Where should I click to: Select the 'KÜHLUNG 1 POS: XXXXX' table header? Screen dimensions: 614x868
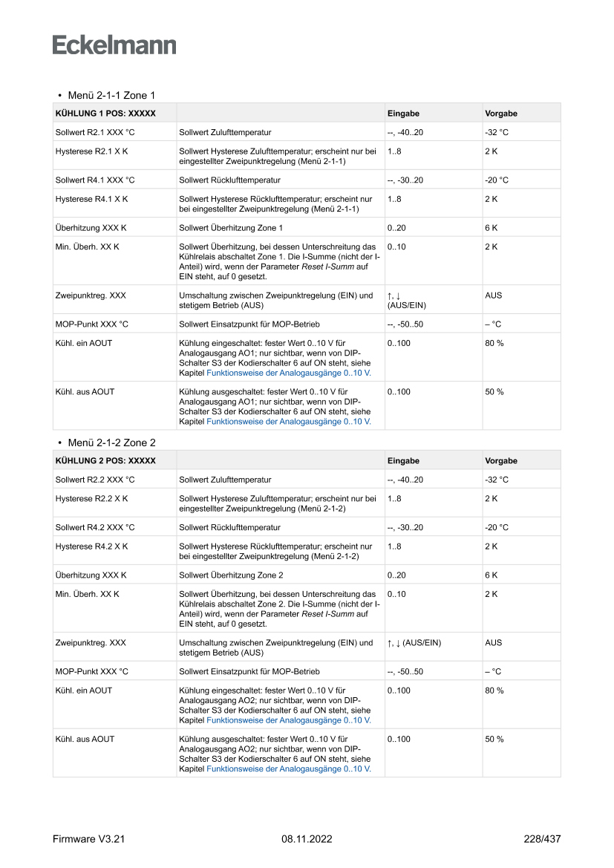pos(105,114)
